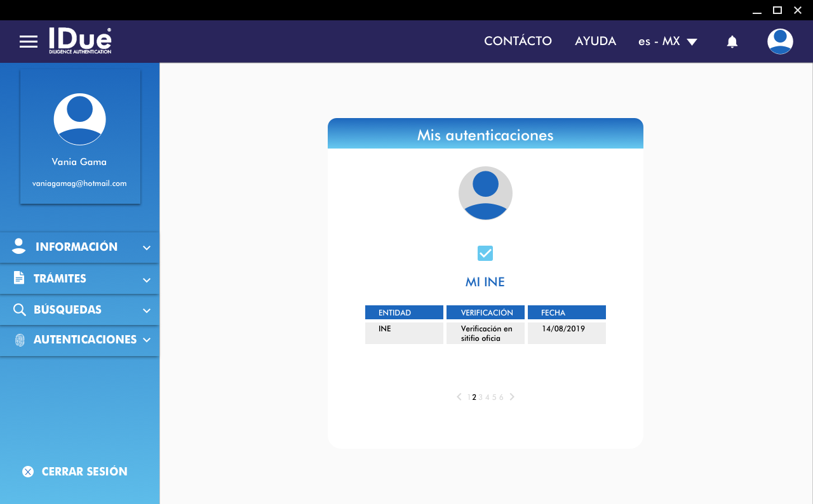Viewport: 813px width, 504px height.
Task: Expand the Trámites section chevron
Action: 147,279
